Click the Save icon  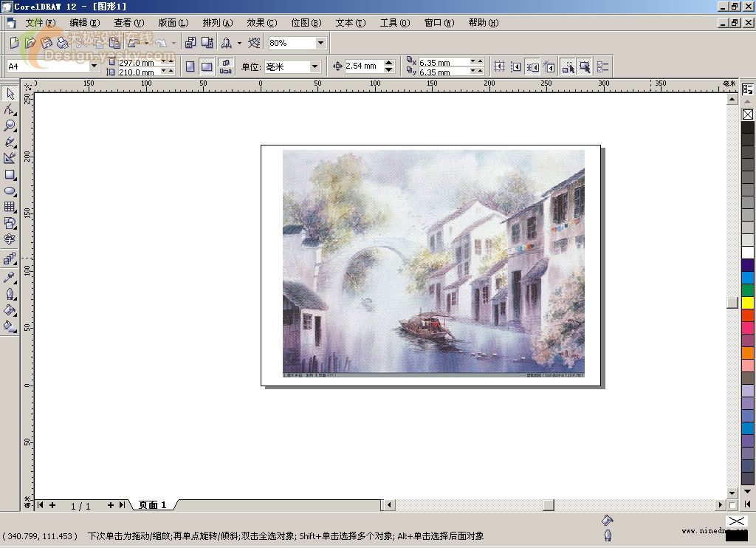pyautogui.click(x=47, y=43)
